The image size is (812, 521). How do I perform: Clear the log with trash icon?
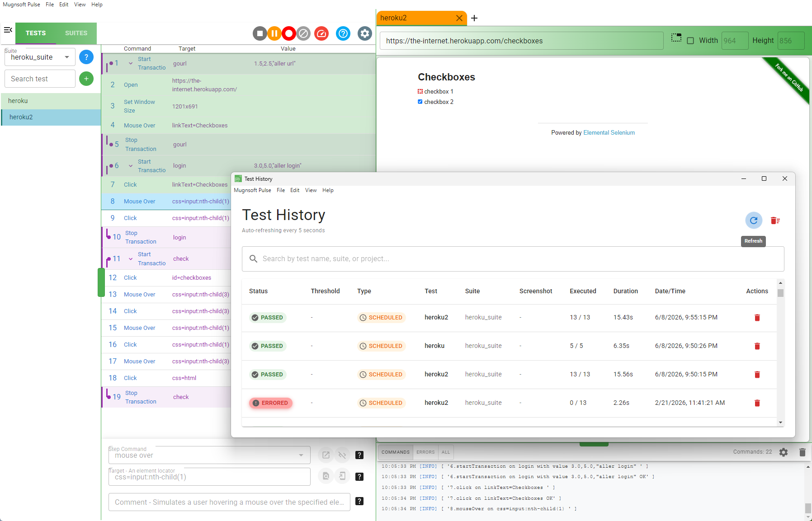pyautogui.click(x=802, y=452)
